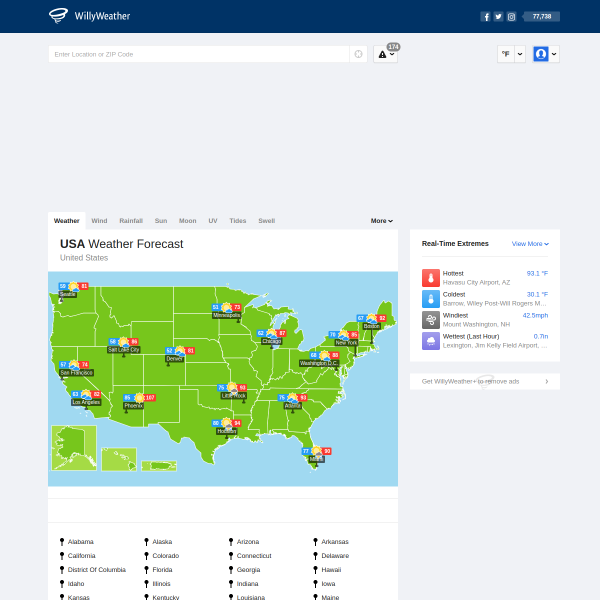
Task: Expand the More tabs dropdown
Action: 382,221
